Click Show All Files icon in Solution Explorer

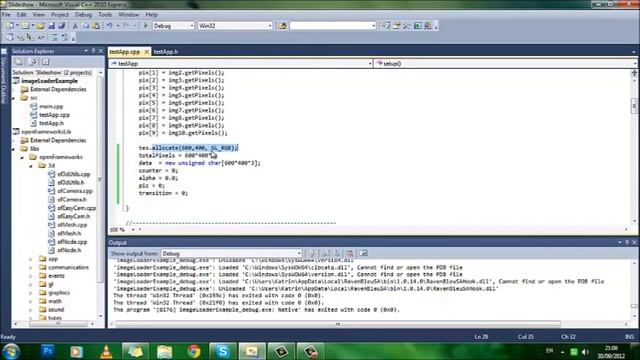click(32, 62)
